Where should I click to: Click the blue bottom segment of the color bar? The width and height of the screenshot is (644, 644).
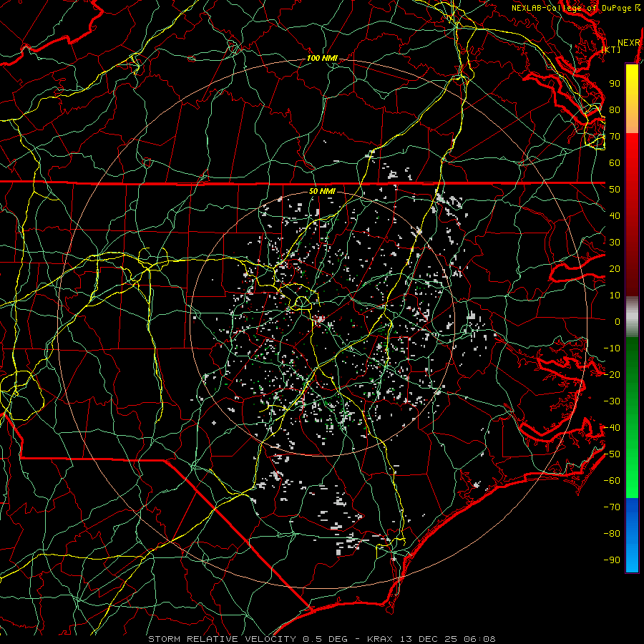(632, 535)
